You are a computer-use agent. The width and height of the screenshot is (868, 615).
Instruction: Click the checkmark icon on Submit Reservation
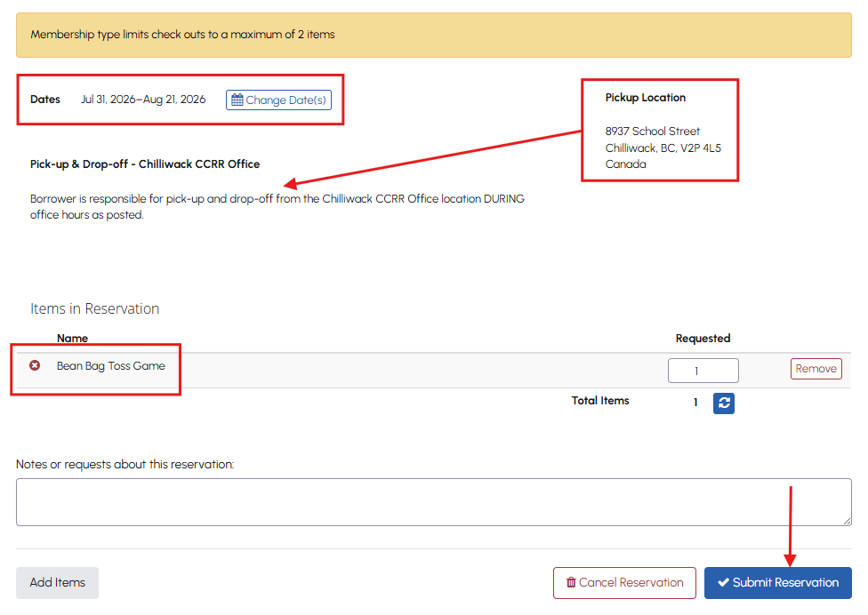tap(723, 582)
